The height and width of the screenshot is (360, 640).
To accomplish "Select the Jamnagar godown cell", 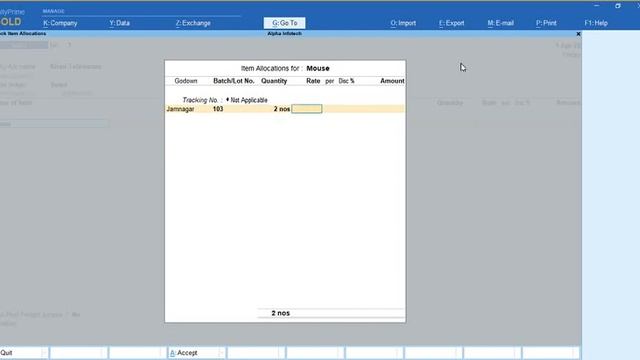I will tap(180, 109).
